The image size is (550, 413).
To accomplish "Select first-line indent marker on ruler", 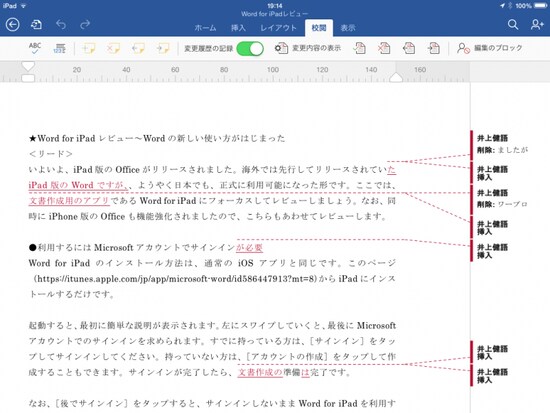I will pyautogui.click(x=28, y=66).
